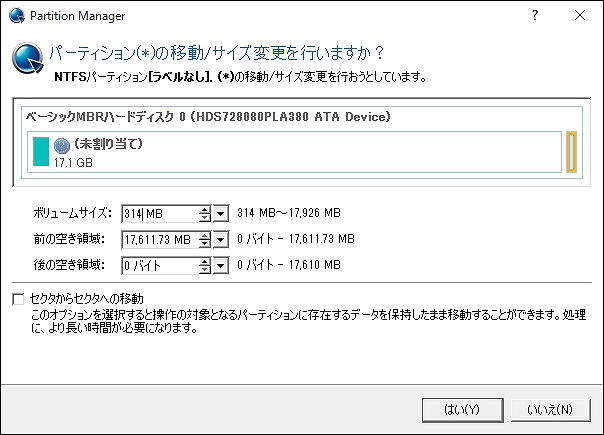Image resolution: width=604 pixels, height=435 pixels.
Task: Decrease ボリュームサイズ with down spinner arrow
Action: coord(205,218)
